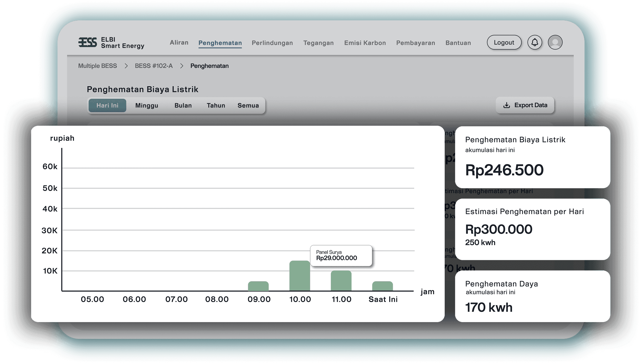Switch to Semua period tab
The width and height of the screenshot is (642, 364).
[248, 105]
